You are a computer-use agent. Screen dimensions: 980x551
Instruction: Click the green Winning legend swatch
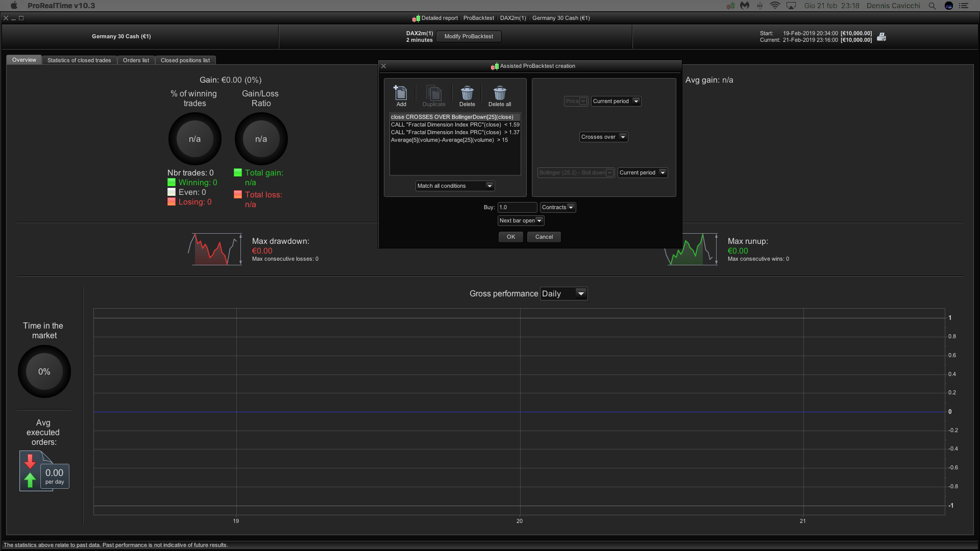[171, 182]
